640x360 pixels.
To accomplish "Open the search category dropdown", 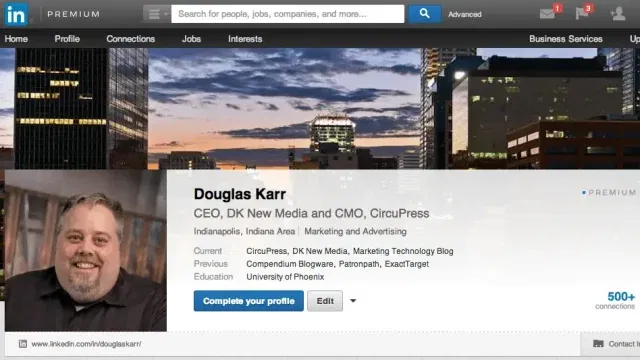I will [x=157, y=14].
